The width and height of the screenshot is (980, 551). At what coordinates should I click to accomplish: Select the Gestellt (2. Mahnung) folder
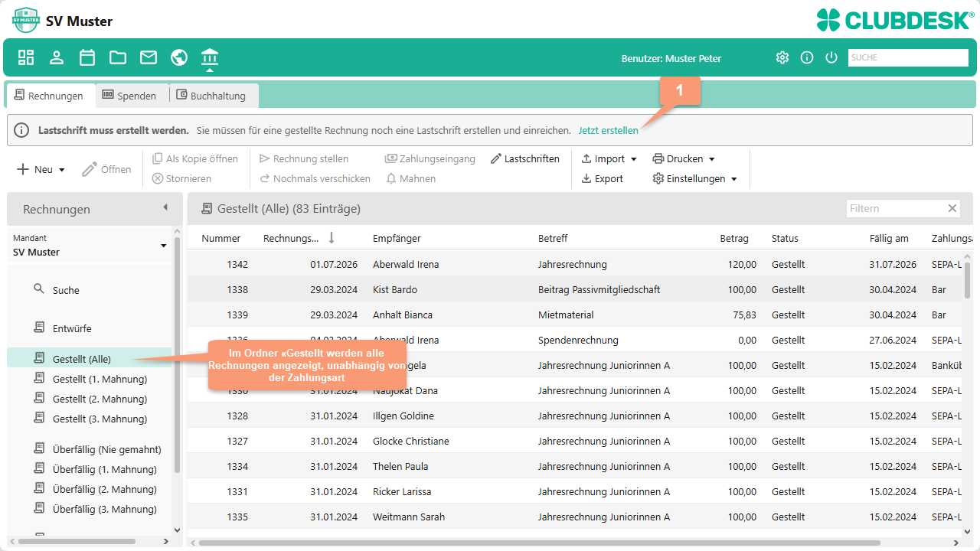tap(90, 399)
